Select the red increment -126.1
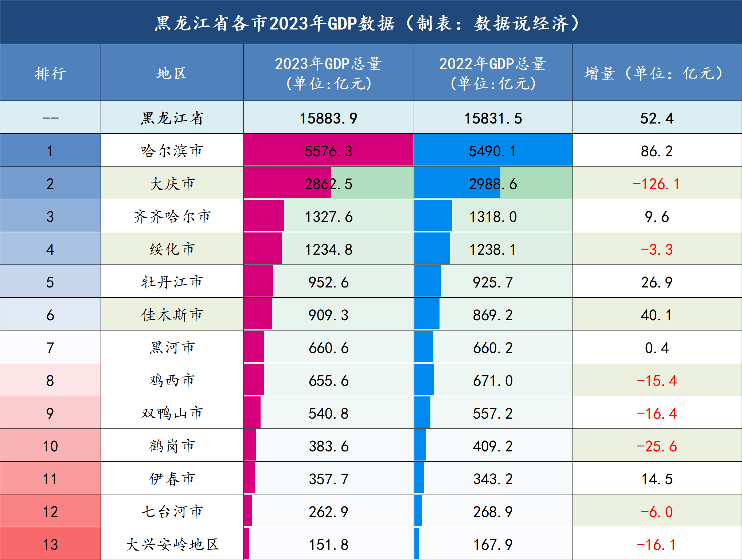This screenshot has width=742, height=560. [x=657, y=184]
